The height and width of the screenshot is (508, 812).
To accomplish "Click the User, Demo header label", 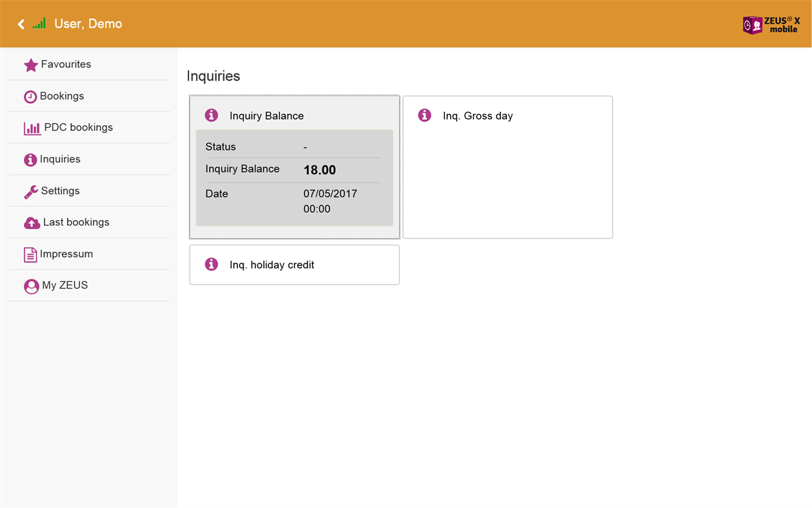I will point(88,23).
